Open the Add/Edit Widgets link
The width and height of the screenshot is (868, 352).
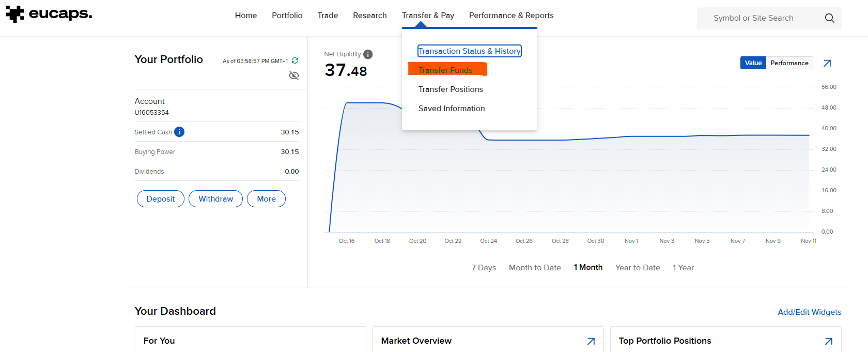click(810, 312)
